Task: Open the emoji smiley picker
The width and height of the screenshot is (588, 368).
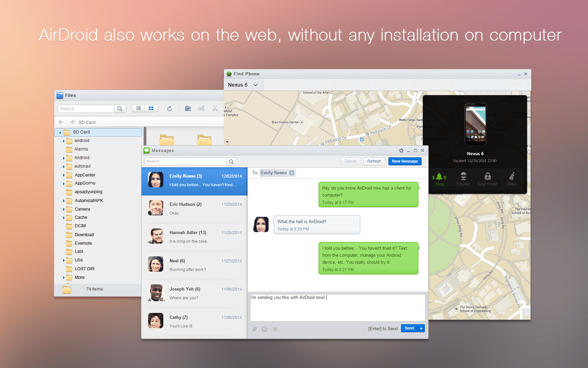Action: click(x=265, y=329)
